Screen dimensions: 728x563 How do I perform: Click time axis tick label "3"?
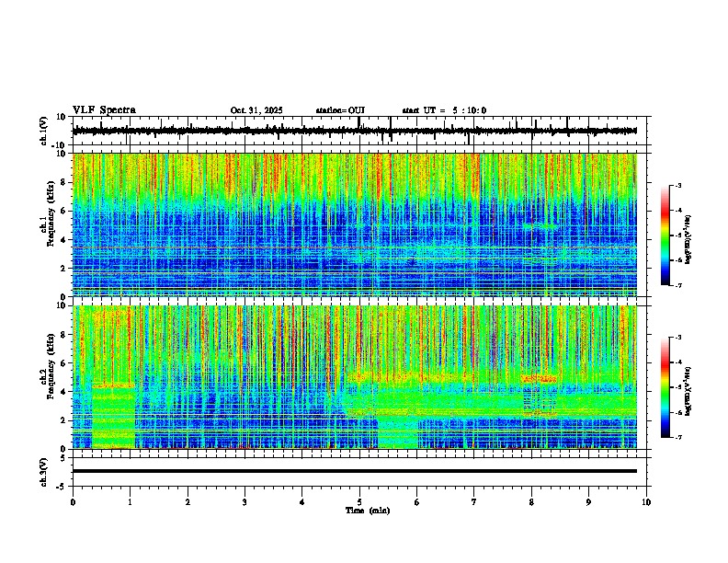click(245, 502)
